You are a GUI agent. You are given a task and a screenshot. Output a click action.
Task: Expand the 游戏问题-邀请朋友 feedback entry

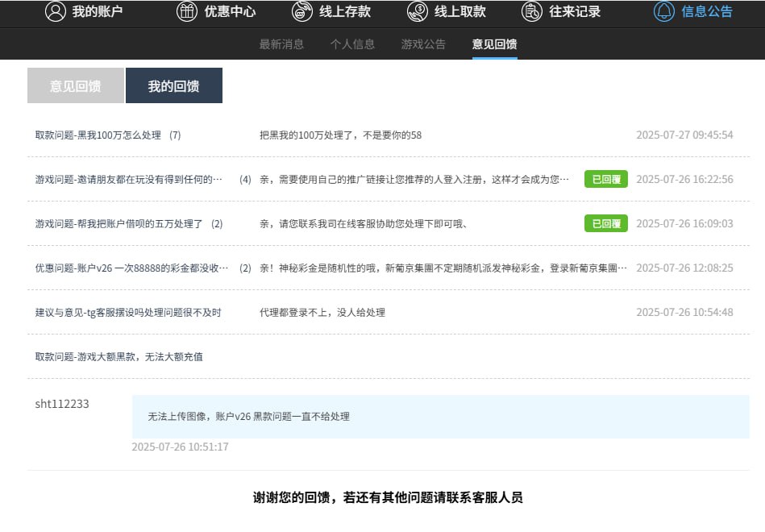(x=129, y=179)
